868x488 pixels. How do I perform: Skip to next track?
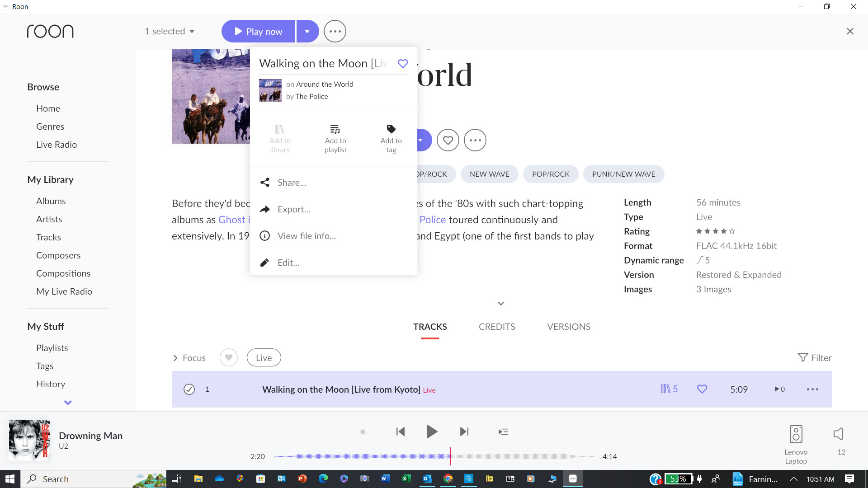click(x=464, y=432)
